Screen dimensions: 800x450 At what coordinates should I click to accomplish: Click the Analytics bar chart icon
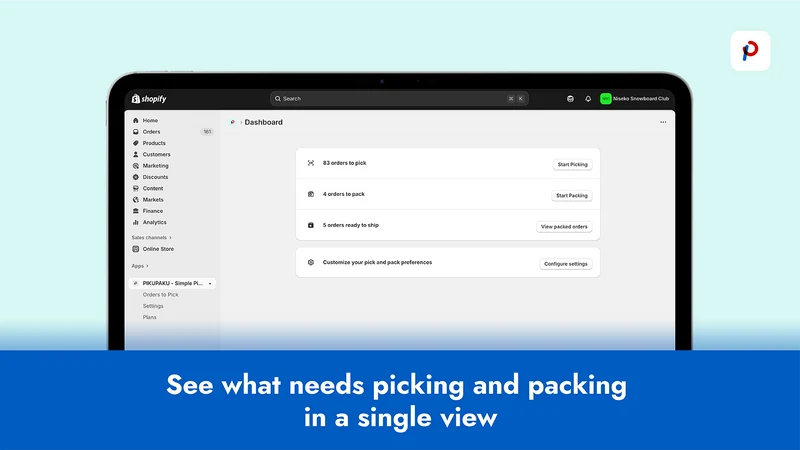pyautogui.click(x=136, y=222)
